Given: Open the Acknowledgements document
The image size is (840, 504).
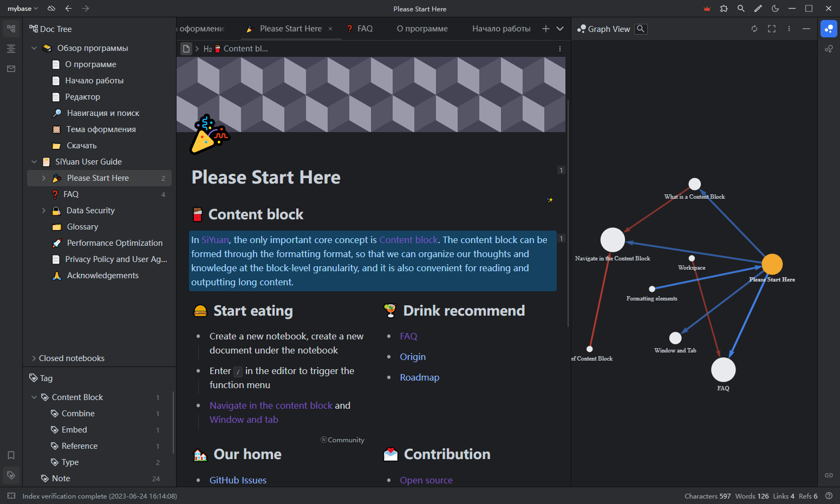Looking at the screenshot, I should 102,276.
